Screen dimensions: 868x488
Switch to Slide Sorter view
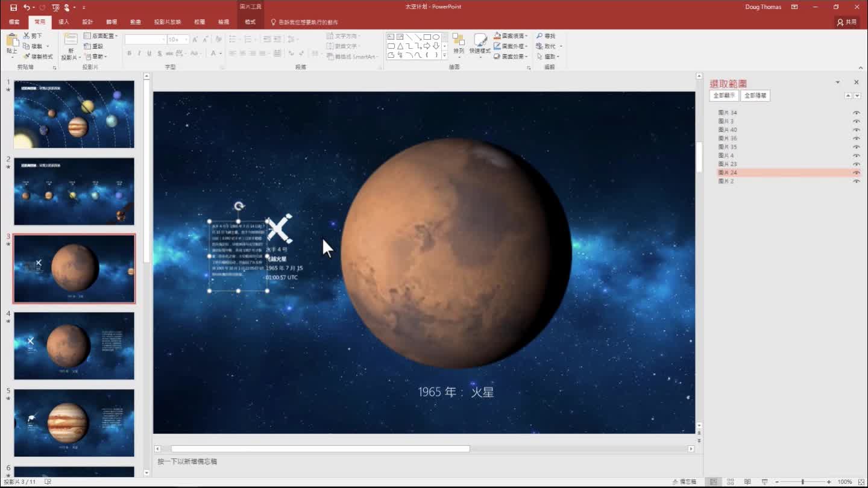pyautogui.click(x=731, y=482)
